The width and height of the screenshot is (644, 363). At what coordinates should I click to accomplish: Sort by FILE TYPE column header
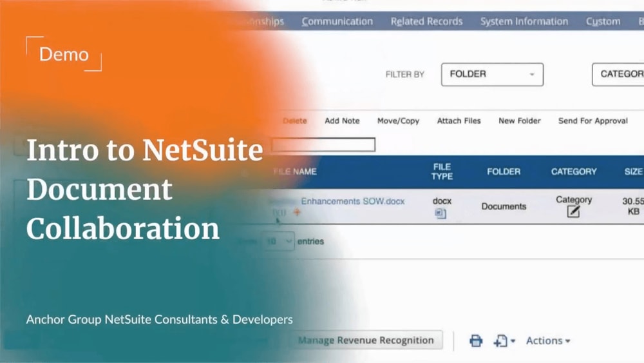442,172
